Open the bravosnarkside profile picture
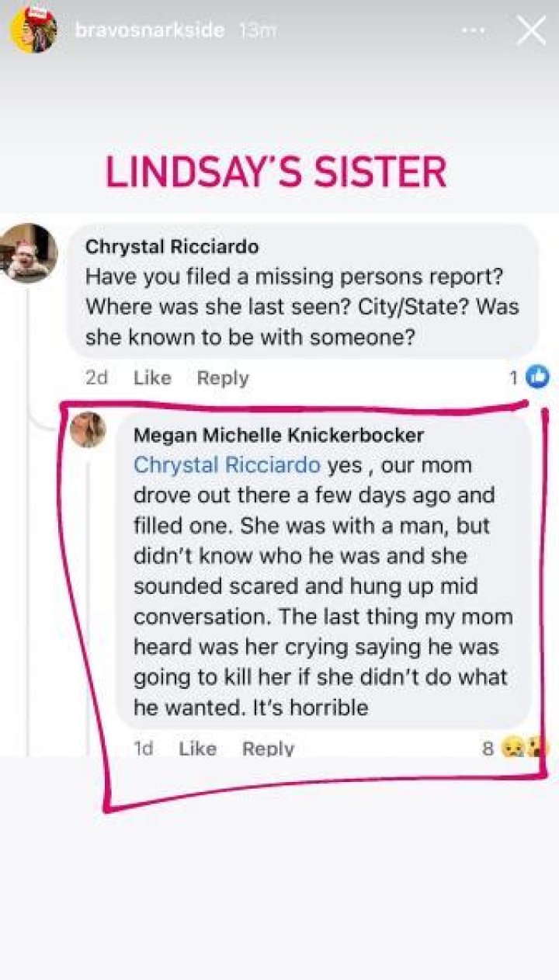Image resolution: width=559 pixels, height=980 pixels. pyautogui.click(x=33, y=31)
